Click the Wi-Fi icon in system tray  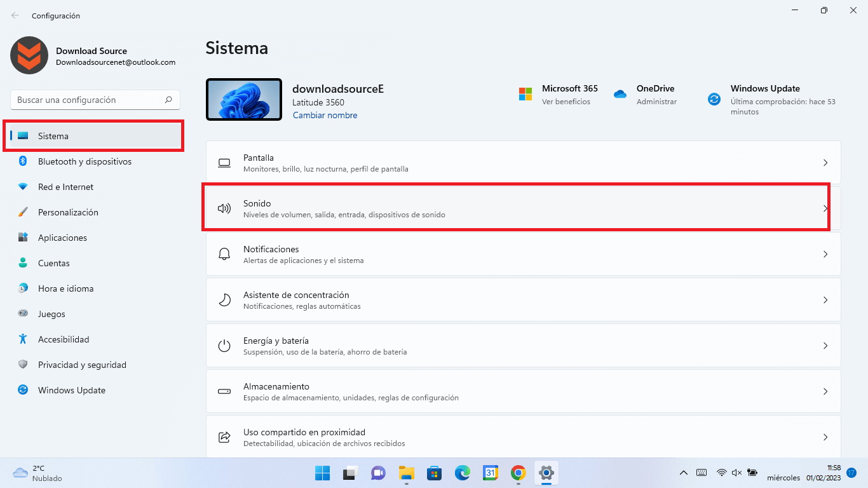coord(721,473)
